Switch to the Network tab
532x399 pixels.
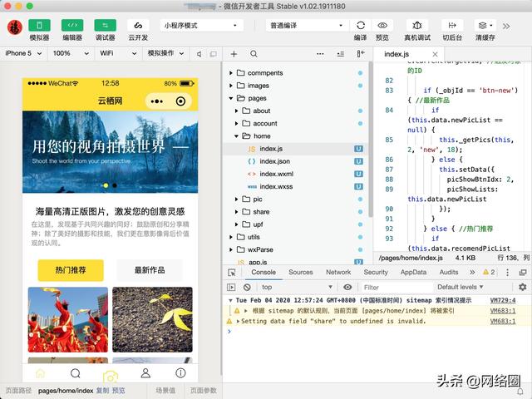pos(338,272)
